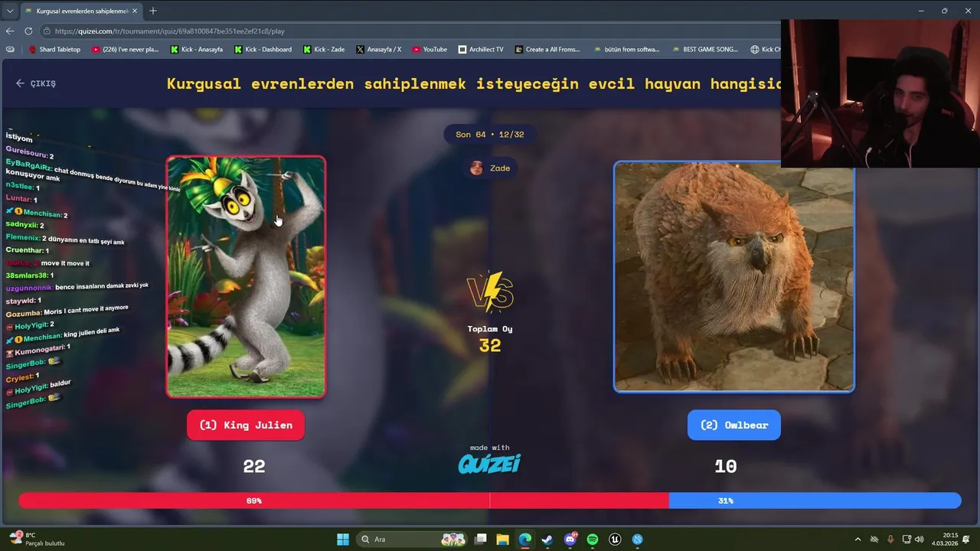Open File Explorer from the taskbar

502,540
